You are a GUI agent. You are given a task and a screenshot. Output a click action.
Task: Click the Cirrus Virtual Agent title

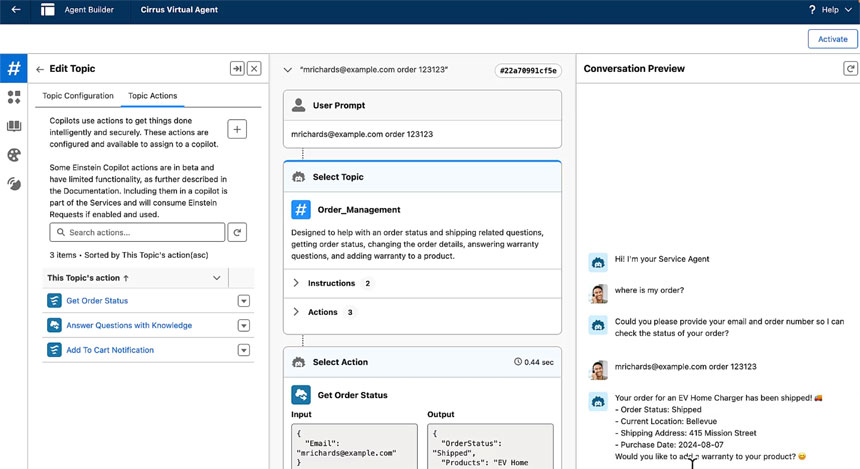(179, 9)
